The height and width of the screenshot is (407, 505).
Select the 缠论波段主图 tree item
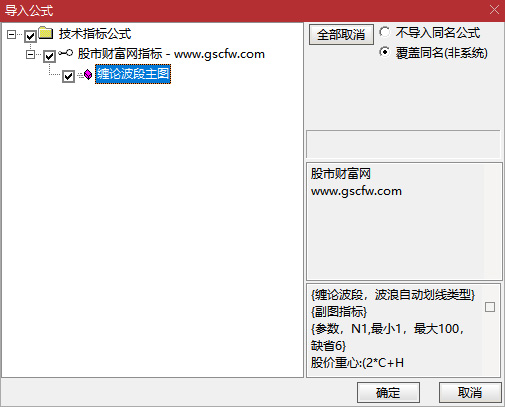pyautogui.click(x=133, y=74)
